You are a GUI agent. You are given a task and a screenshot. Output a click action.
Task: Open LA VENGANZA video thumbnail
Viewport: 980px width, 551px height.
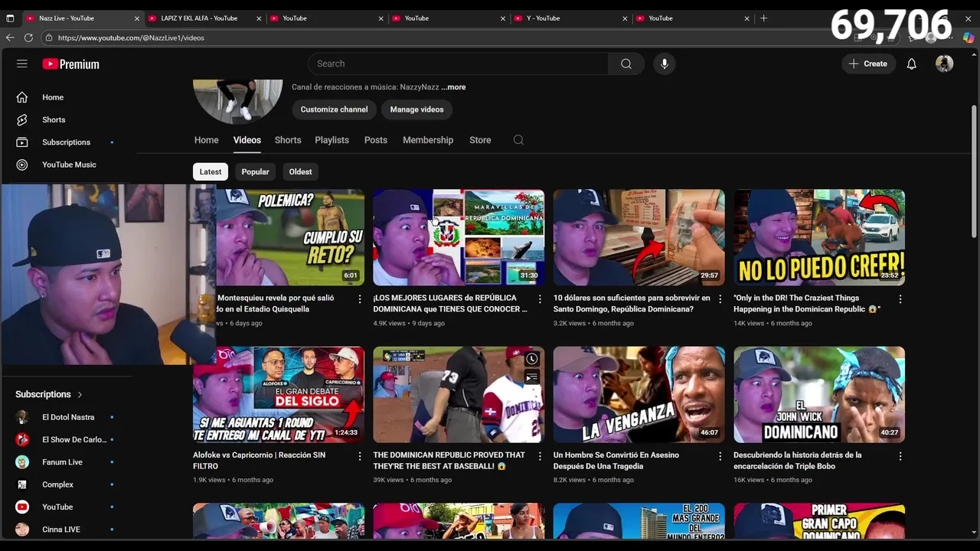(639, 395)
